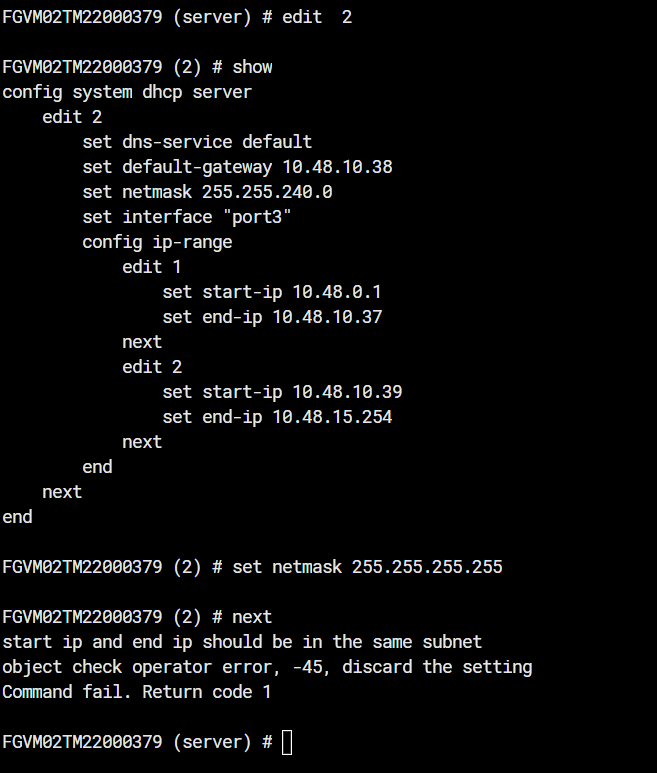Click the cursor block at the final prompt

pyautogui.click(x=287, y=742)
